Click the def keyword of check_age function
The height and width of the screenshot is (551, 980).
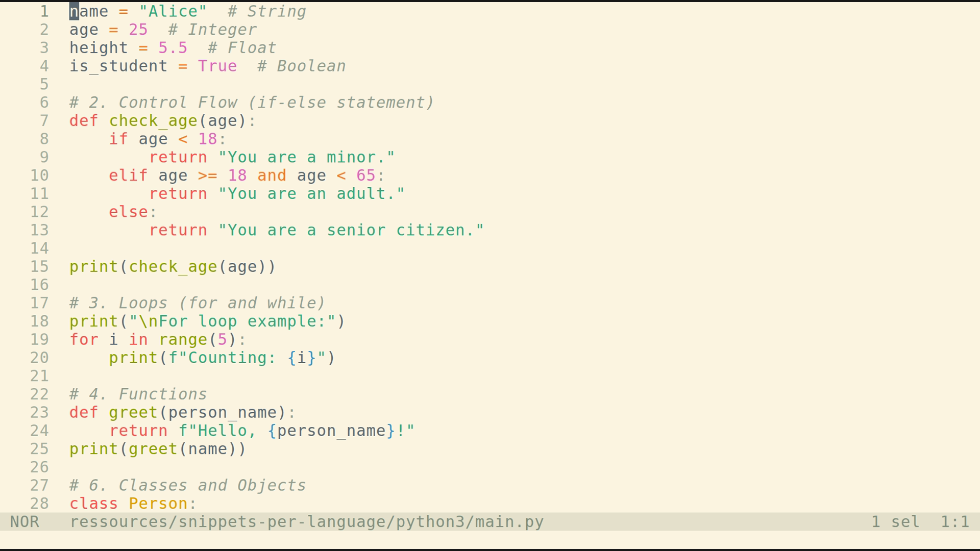click(x=83, y=121)
